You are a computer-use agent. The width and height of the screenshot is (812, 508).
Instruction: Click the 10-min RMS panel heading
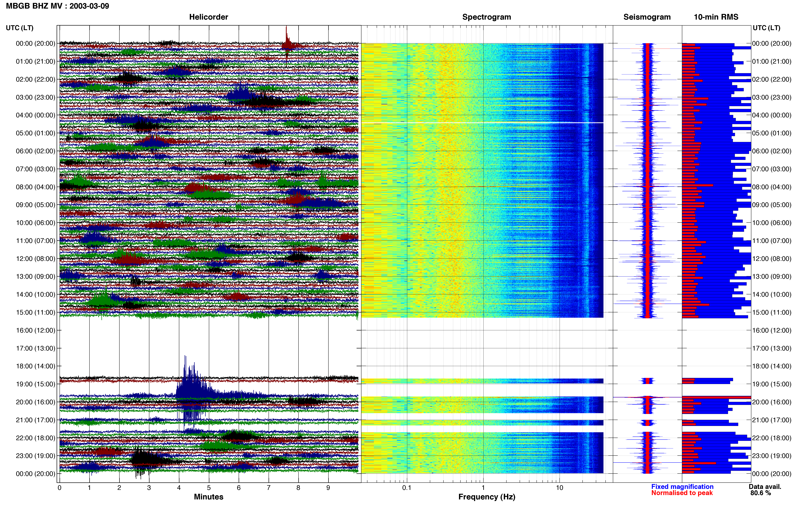click(x=716, y=17)
